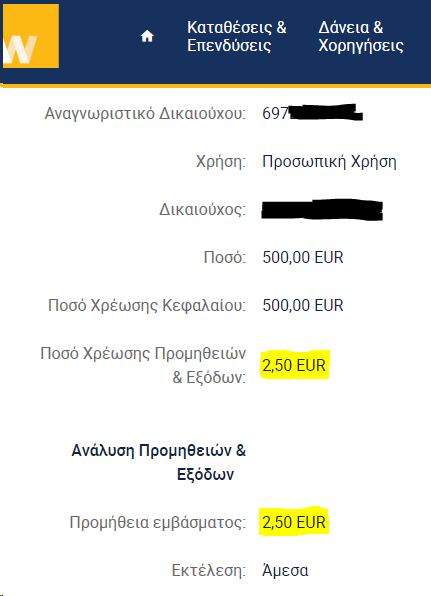
Task: Click the Εκτέλεση label
Action: 209,570
